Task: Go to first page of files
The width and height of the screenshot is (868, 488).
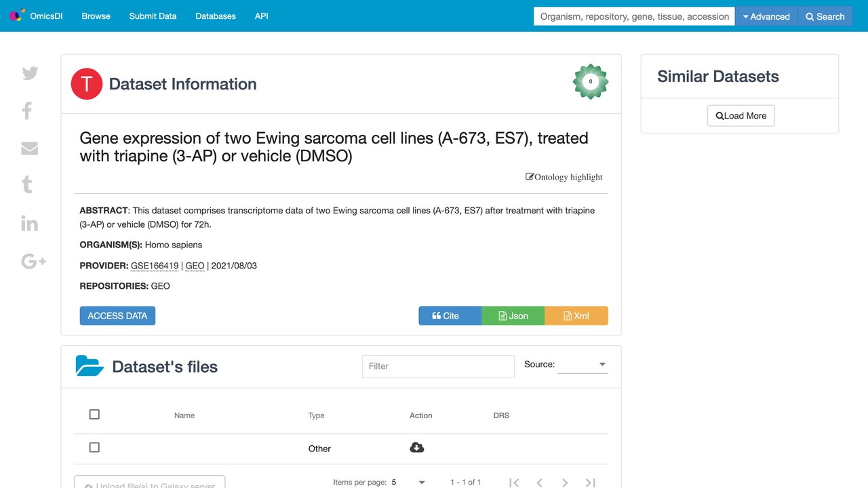Action: point(514,483)
